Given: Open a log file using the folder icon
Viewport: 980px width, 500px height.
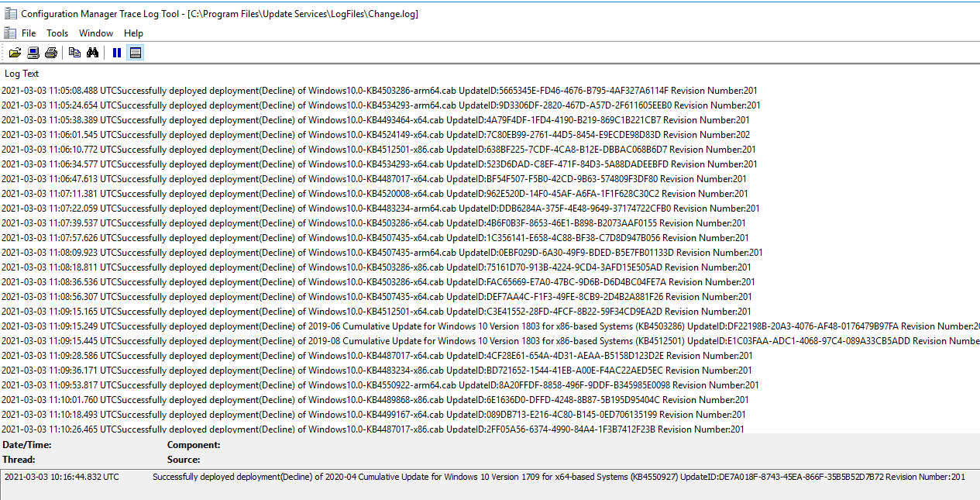Looking at the screenshot, I should [15, 52].
